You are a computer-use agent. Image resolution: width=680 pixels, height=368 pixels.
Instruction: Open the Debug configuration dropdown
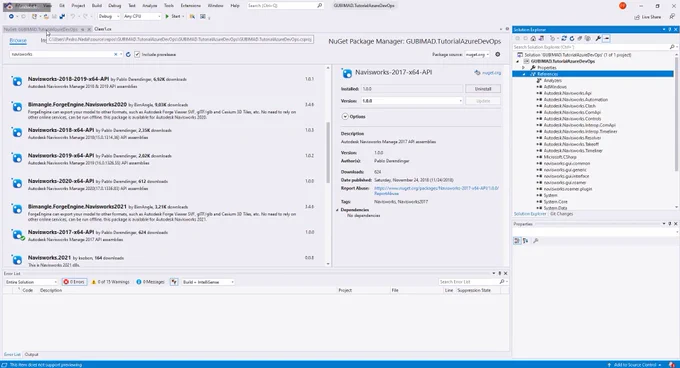click(x=108, y=16)
